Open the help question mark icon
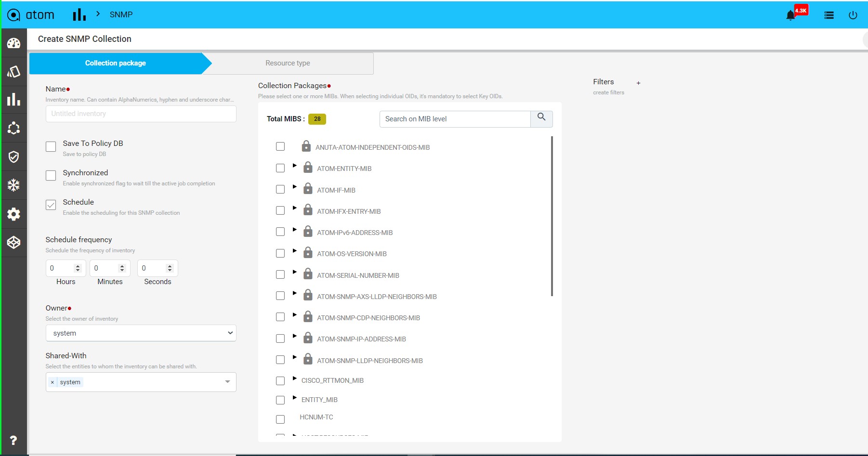This screenshot has height=456, width=868. tap(13, 440)
